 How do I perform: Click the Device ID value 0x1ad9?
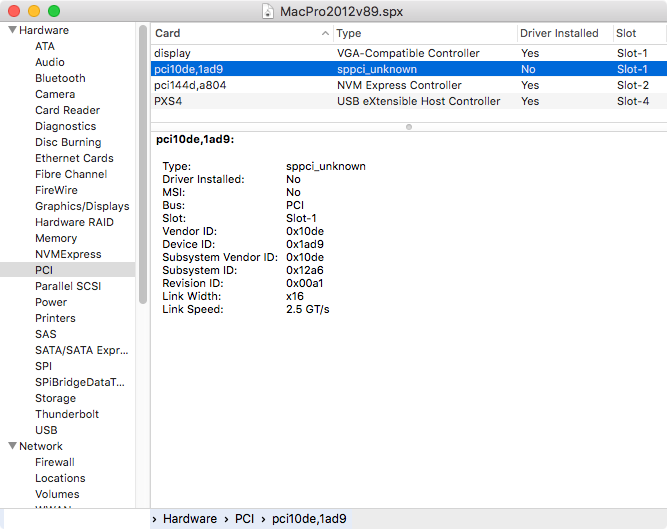(x=305, y=245)
